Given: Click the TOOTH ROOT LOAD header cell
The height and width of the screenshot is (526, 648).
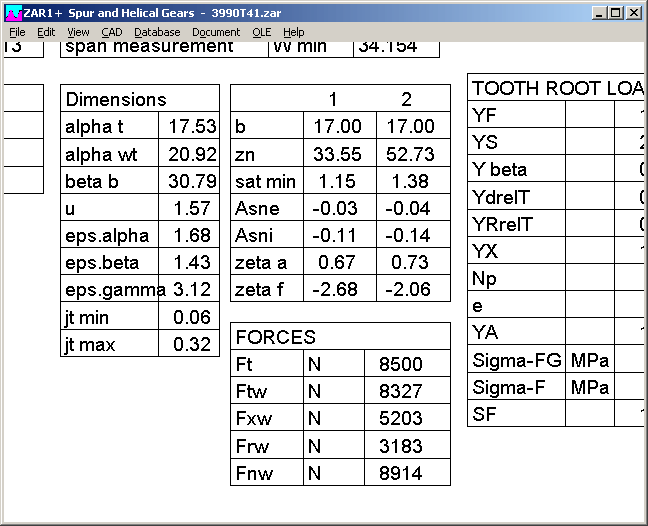Looking at the screenshot, I should click(557, 88).
